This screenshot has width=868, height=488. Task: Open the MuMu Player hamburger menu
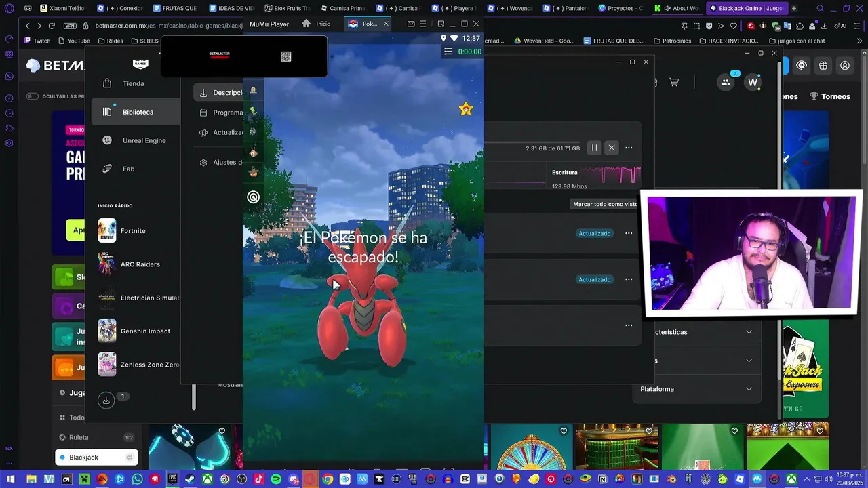point(423,24)
